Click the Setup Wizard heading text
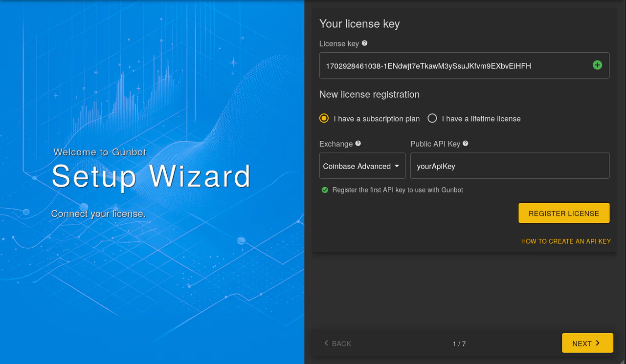The height and width of the screenshot is (364, 626). point(151,177)
